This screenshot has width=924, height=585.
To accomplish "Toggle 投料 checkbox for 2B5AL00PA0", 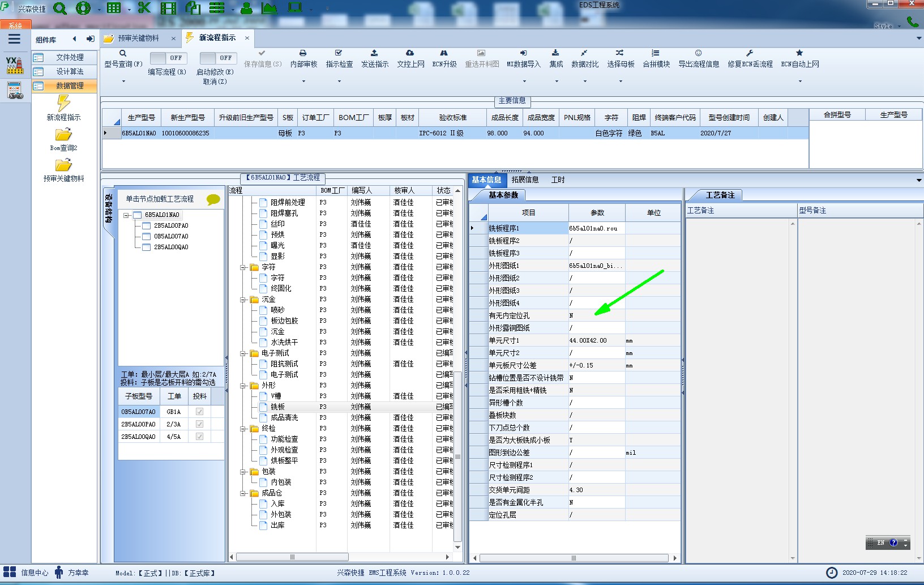I will tap(199, 424).
